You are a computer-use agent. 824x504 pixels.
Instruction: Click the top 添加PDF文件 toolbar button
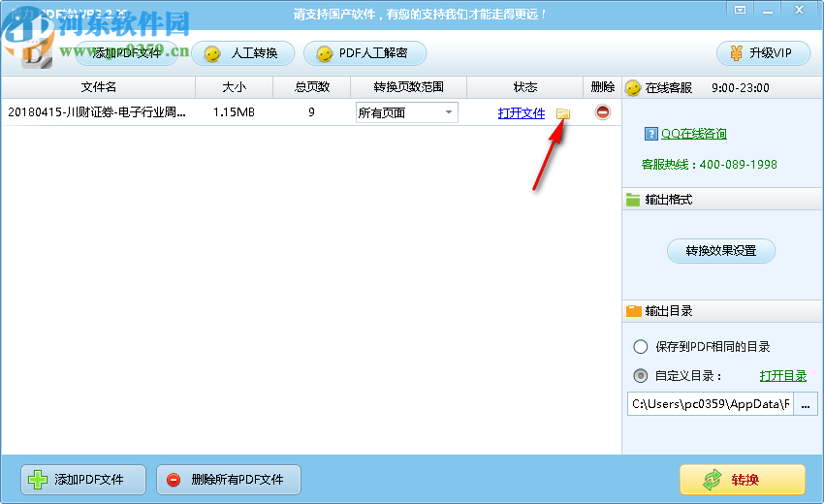point(126,53)
